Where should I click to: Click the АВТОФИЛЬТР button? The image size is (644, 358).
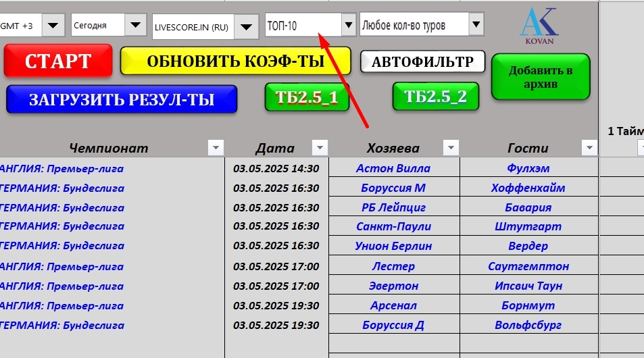coord(422,61)
